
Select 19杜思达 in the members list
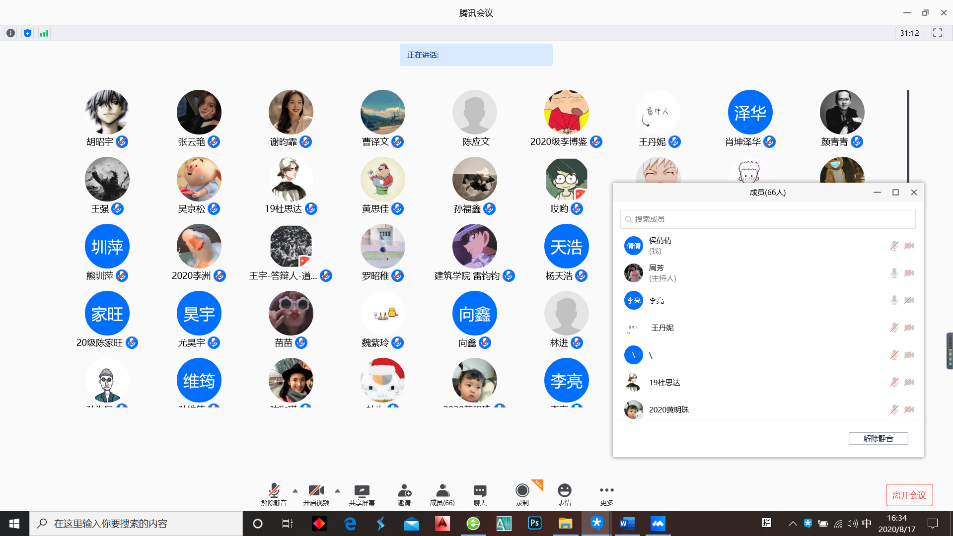point(670,382)
